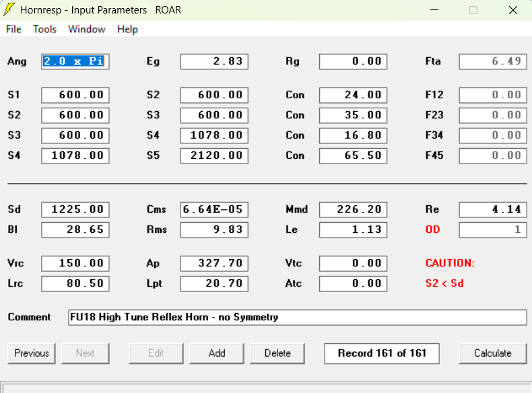Open the Help menu

(x=127, y=29)
